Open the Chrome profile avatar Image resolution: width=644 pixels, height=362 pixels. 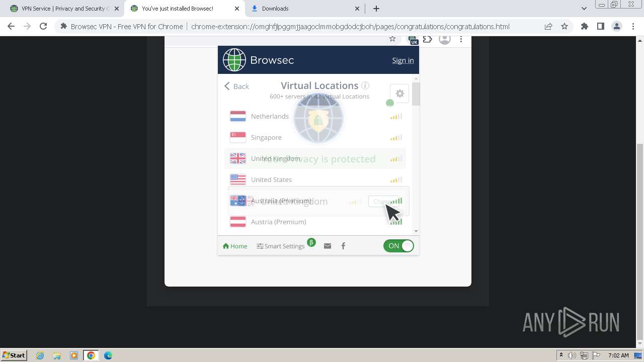(617, 27)
